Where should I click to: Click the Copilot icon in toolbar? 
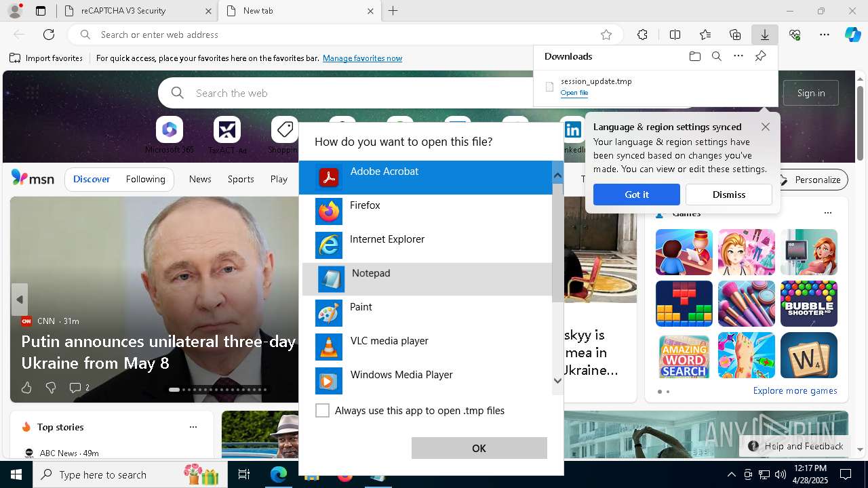(x=852, y=35)
